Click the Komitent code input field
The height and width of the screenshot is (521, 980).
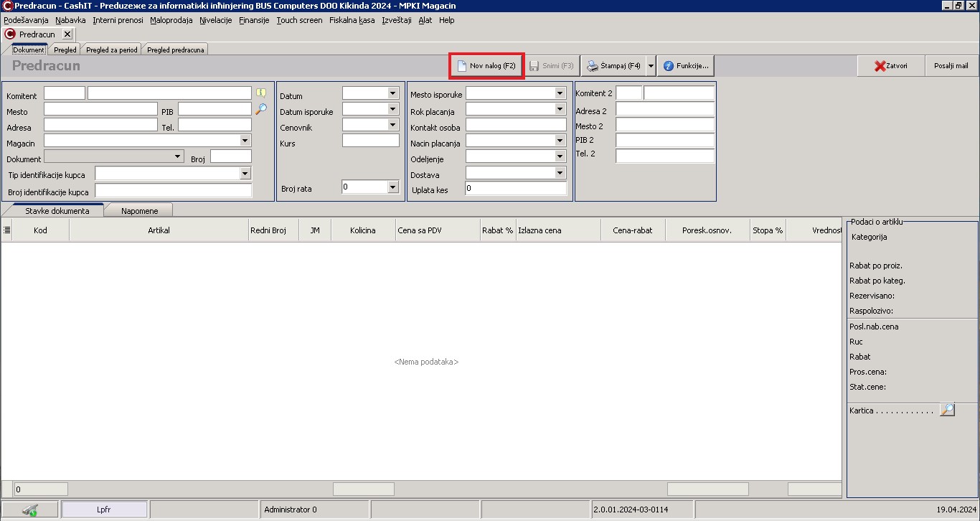(65, 93)
